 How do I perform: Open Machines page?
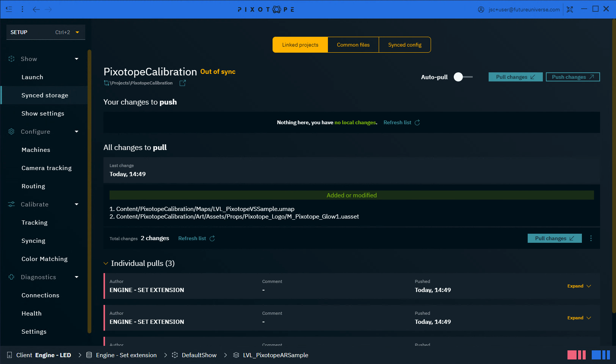[44, 150]
